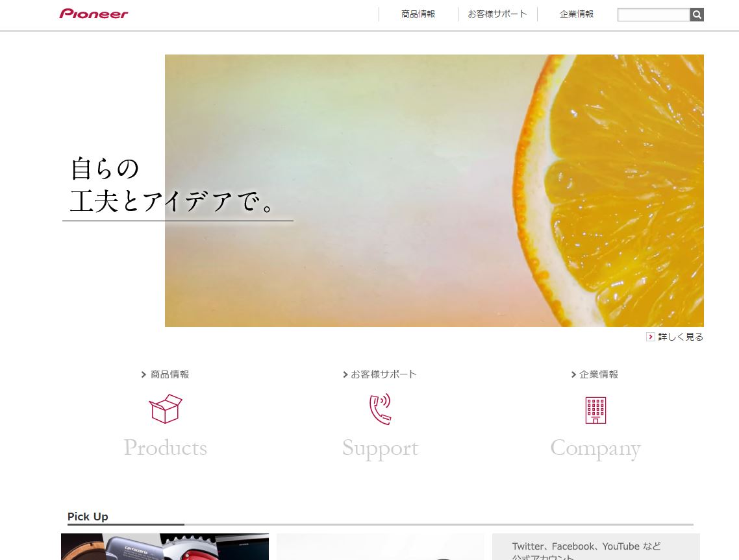The image size is (739, 560).
Task: Click the Pick Up section heading
Action: [x=88, y=517]
